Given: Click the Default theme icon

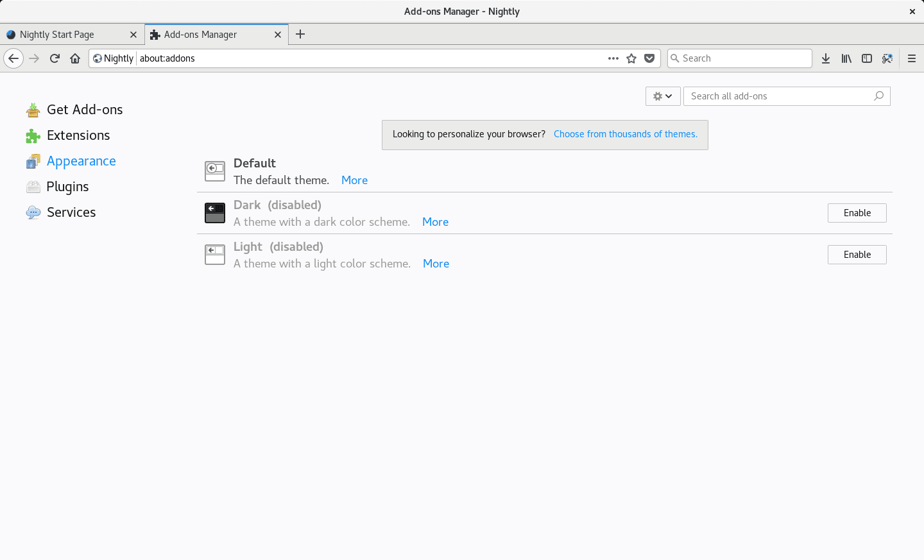Looking at the screenshot, I should point(215,171).
